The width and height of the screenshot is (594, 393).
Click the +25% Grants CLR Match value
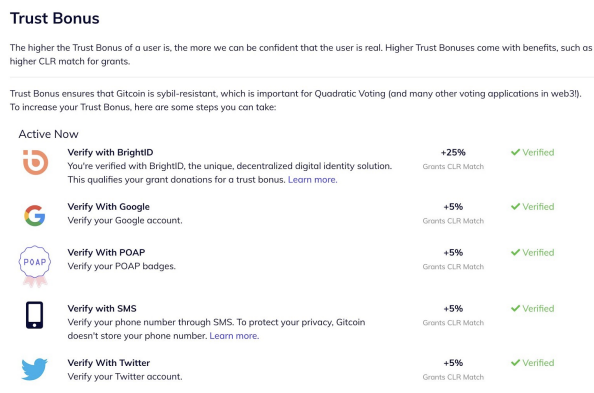tap(453, 152)
